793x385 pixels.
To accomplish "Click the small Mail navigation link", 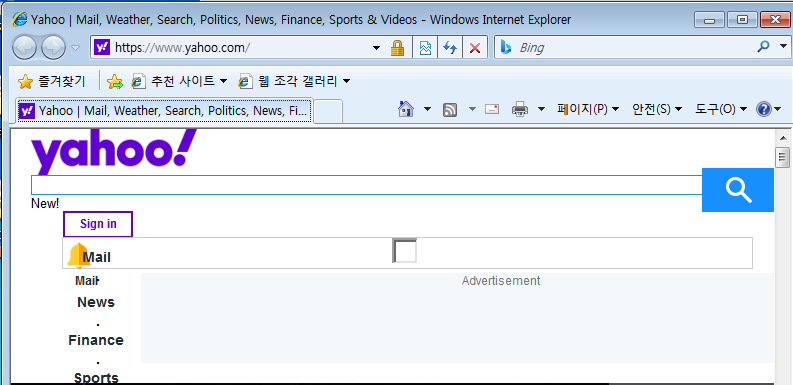I will click(86, 281).
